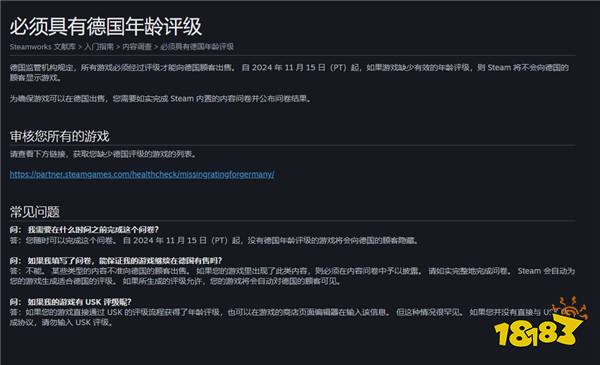Screen dimensions: 600x365
Task: Click the answer starting 答:您随时可以完成这个问卷
Action: 215,241
